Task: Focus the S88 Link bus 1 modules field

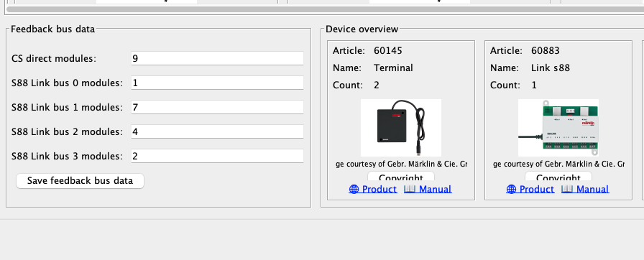Action: (217, 107)
